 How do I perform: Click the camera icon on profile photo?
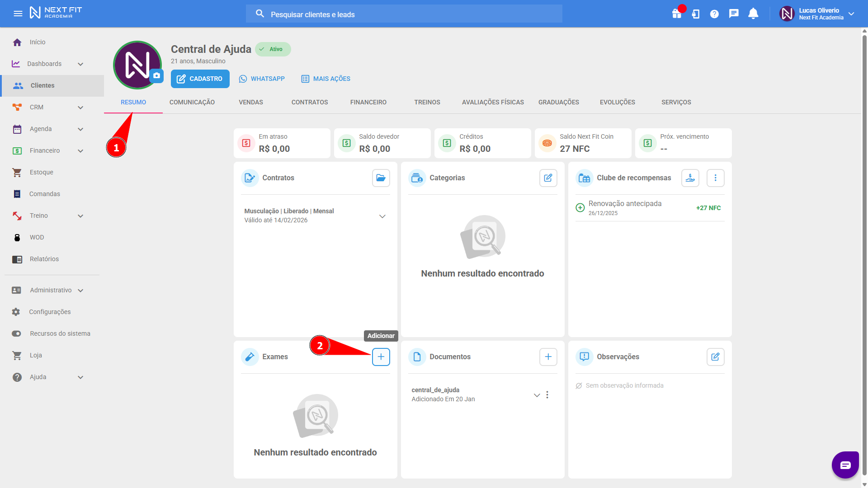[x=156, y=75]
